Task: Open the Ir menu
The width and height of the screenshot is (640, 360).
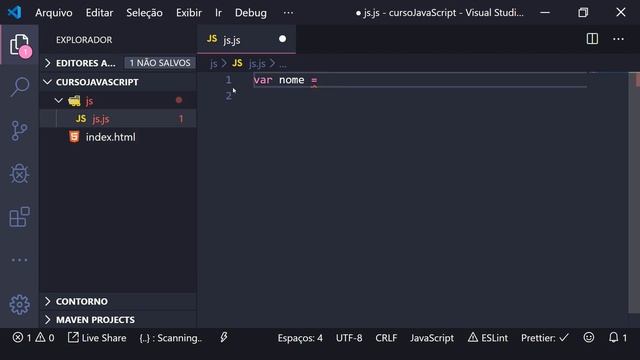Action: click(x=218, y=13)
